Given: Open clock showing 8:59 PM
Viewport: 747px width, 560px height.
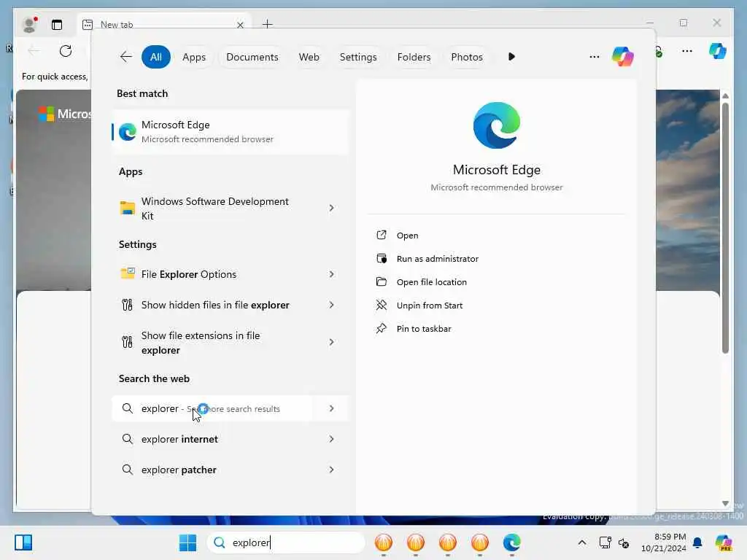Looking at the screenshot, I should 664,542.
